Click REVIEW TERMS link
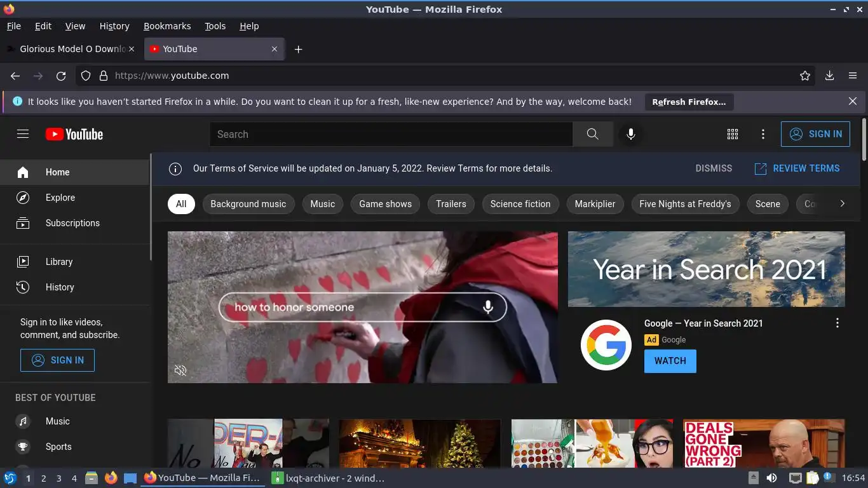Image resolution: width=868 pixels, height=488 pixels. click(797, 168)
